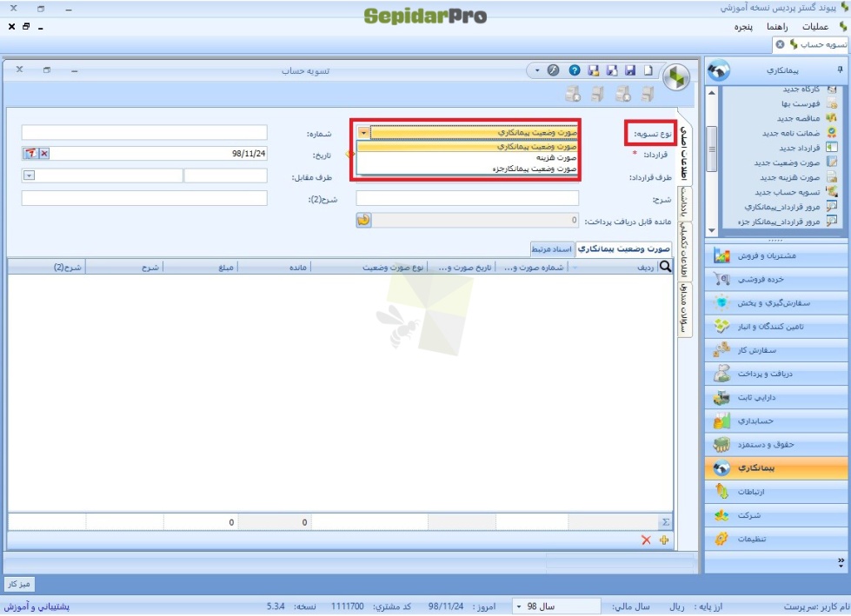This screenshot has height=616, width=851.
Task: Open صورت وضعیت جدید in the side panel
Action: 787,162
